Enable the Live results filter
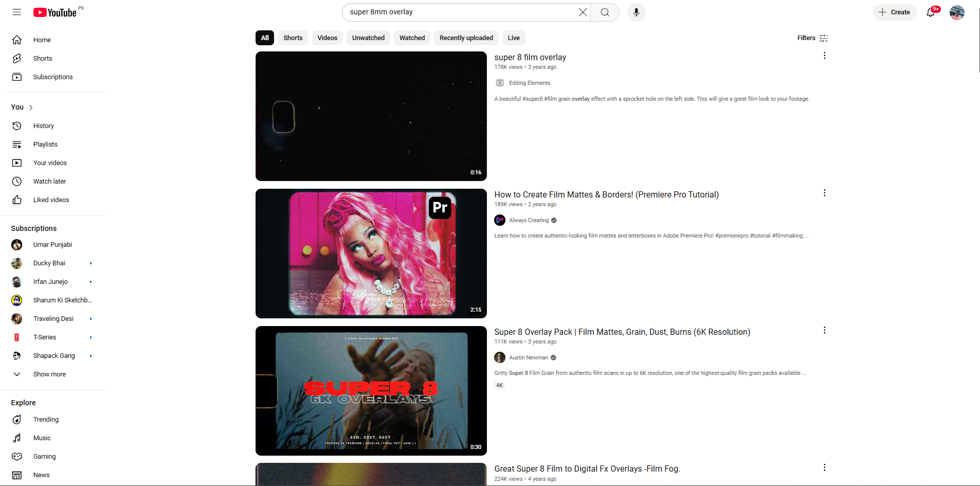This screenshot has height=486, width=980. (513, 38)
